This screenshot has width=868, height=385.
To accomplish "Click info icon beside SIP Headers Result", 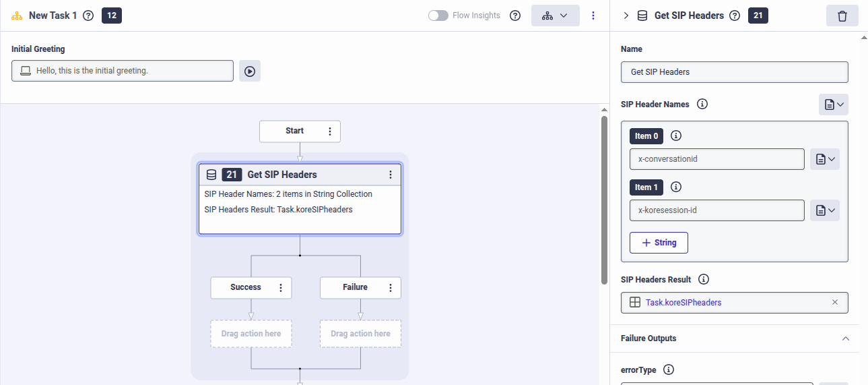I will point(704,279).
